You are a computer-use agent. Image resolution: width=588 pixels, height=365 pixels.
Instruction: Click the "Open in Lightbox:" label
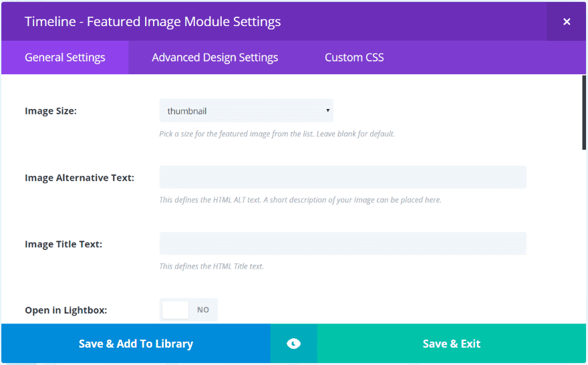point(66,310)
